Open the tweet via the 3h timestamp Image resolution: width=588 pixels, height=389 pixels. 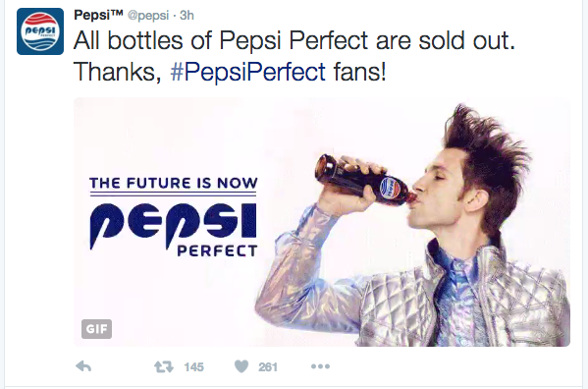187,15
